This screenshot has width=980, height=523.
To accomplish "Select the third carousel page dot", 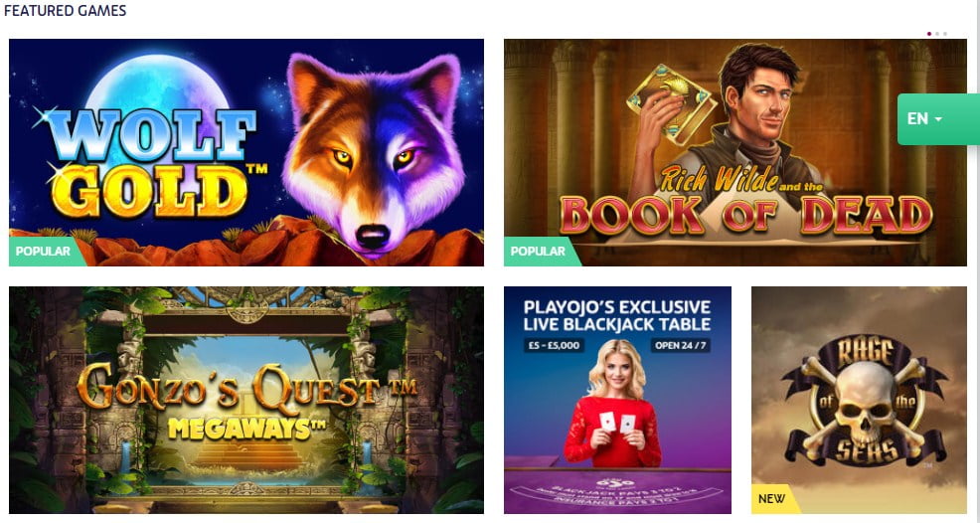I will tap(945, 34).
